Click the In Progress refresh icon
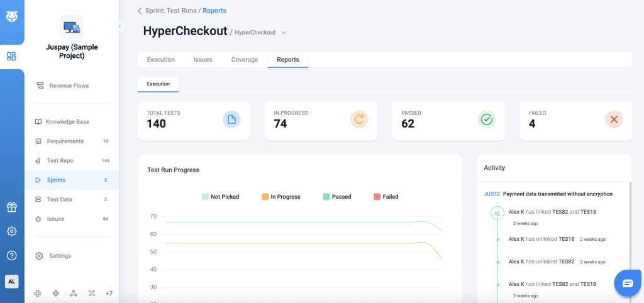 (359, 119)
